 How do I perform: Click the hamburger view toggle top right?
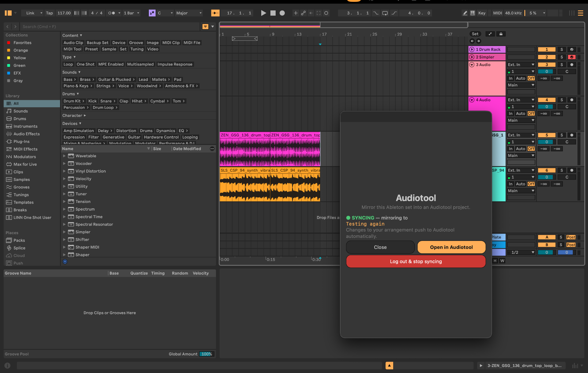(580, 13)
